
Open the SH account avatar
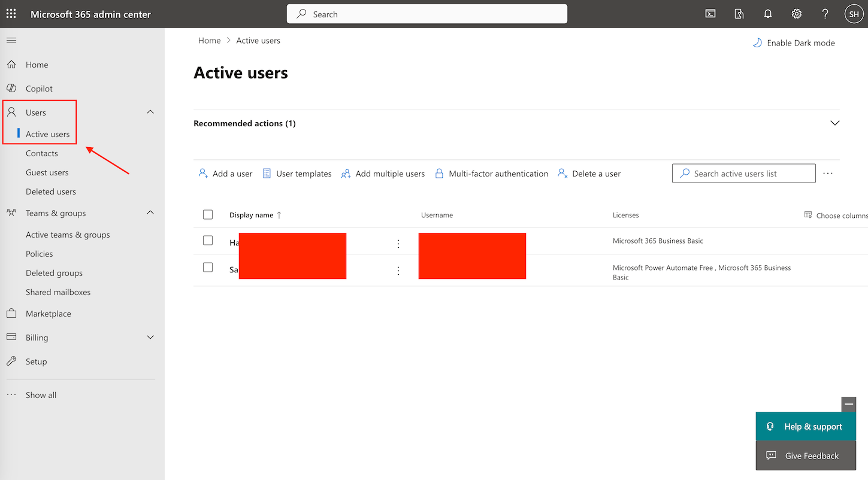tap(854, 14)
